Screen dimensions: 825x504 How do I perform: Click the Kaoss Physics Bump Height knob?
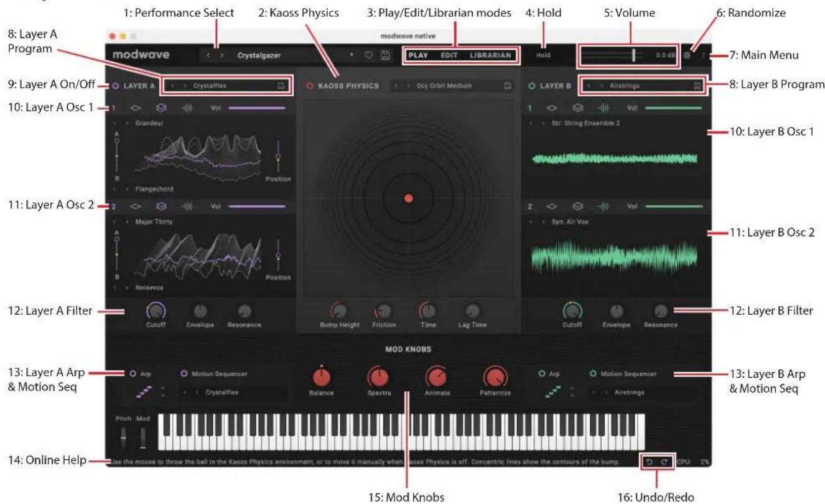pyautogui.click(x=338, y=310)
